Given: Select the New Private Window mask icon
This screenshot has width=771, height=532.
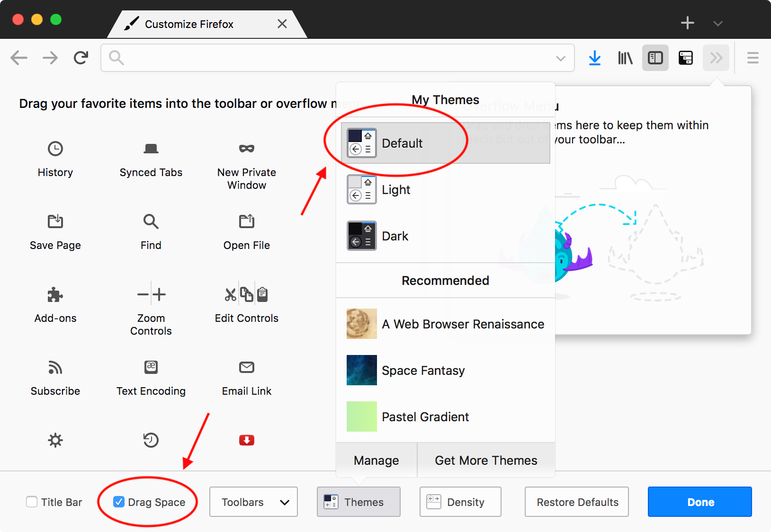Looking at the screenshot, I should [247, 149].
